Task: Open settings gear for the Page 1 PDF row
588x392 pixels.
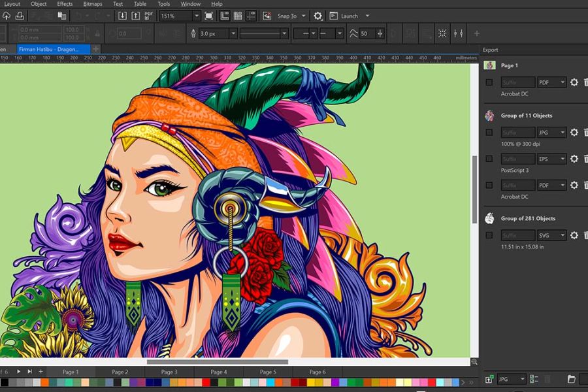Action: (574, 82)
